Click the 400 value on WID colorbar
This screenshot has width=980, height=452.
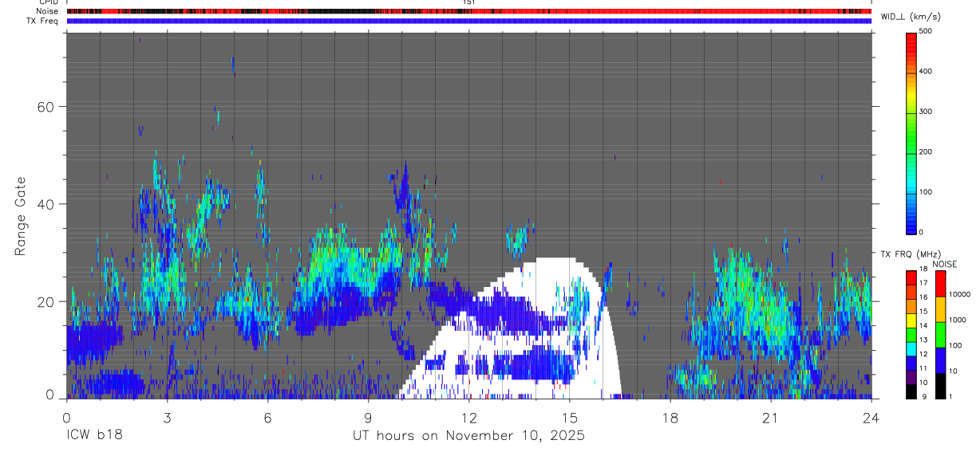coord(926,72)
